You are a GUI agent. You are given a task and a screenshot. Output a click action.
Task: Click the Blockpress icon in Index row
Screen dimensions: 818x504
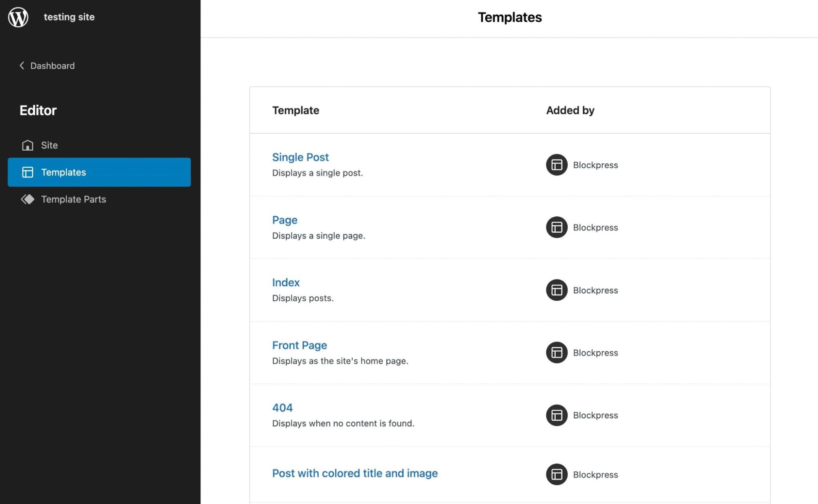pos(557,290)
